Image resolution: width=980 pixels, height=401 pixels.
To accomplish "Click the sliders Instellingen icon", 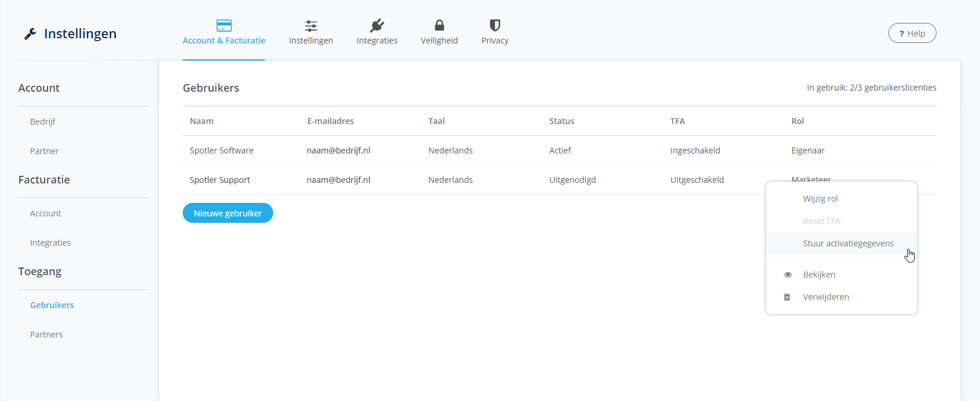I will click(311, 25).
